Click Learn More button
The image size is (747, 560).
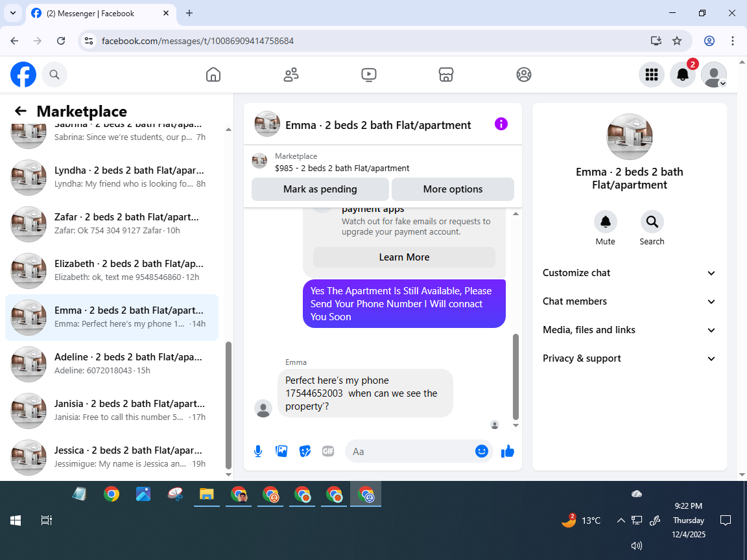click(404, 257)
